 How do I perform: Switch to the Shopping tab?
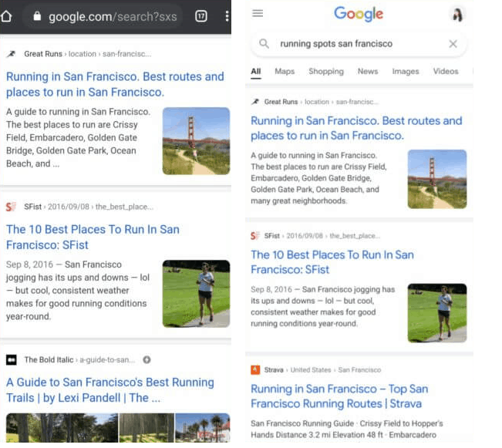pyautogui.click(x=326, y=72)
